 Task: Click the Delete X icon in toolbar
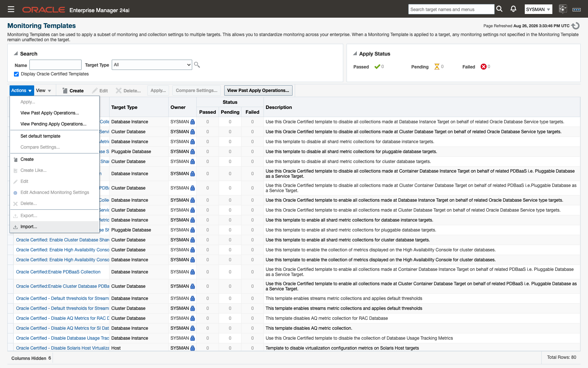[119, 91]
